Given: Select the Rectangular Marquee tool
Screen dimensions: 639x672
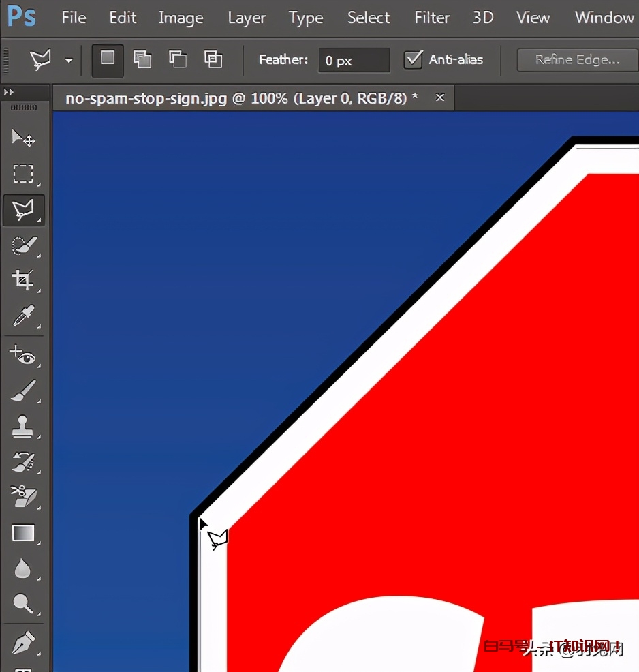Looking at the screenshot, I should coord(23,174).
